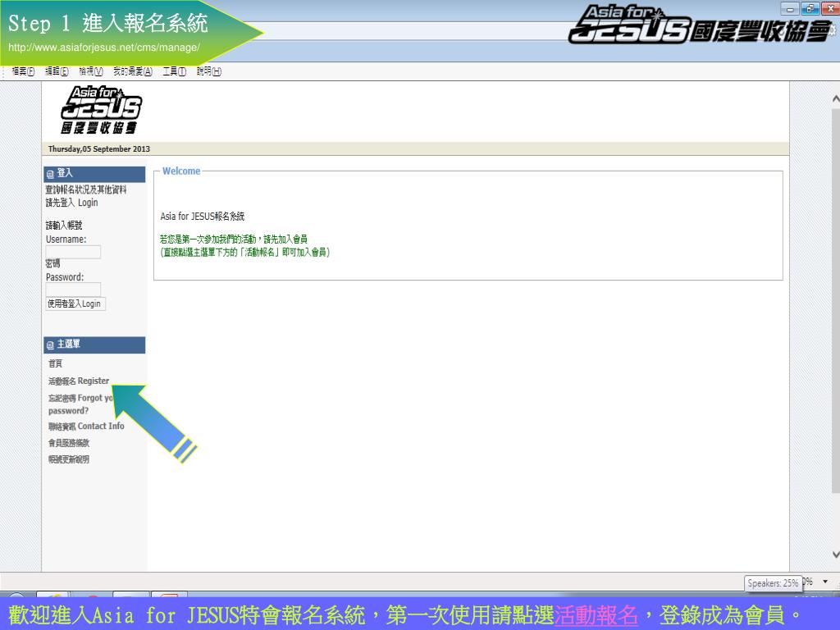Click the Thursday,05 September 2013 date text
840x630 pixels.
click(99, 149)
